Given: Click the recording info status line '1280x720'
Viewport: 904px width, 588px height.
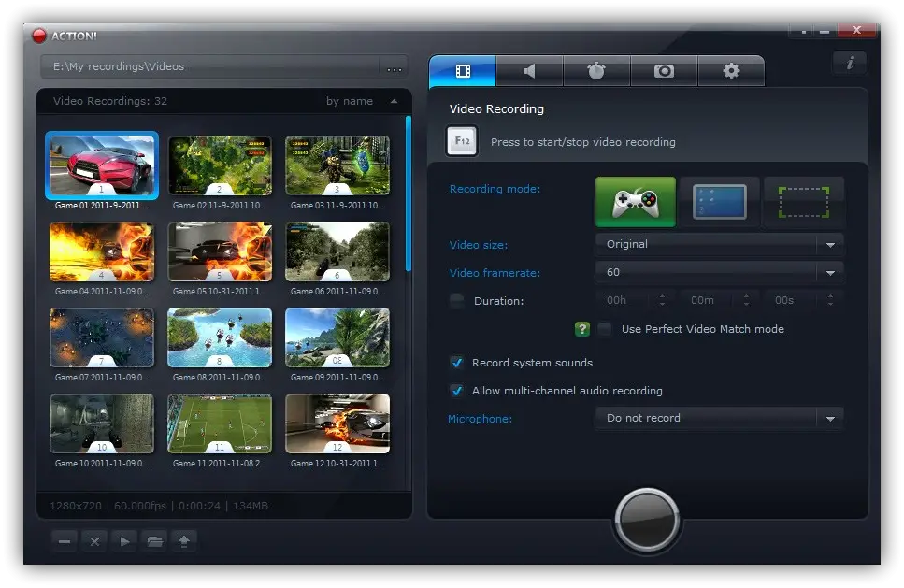Looking at the screenshot, I should click(x=159, y=506).
